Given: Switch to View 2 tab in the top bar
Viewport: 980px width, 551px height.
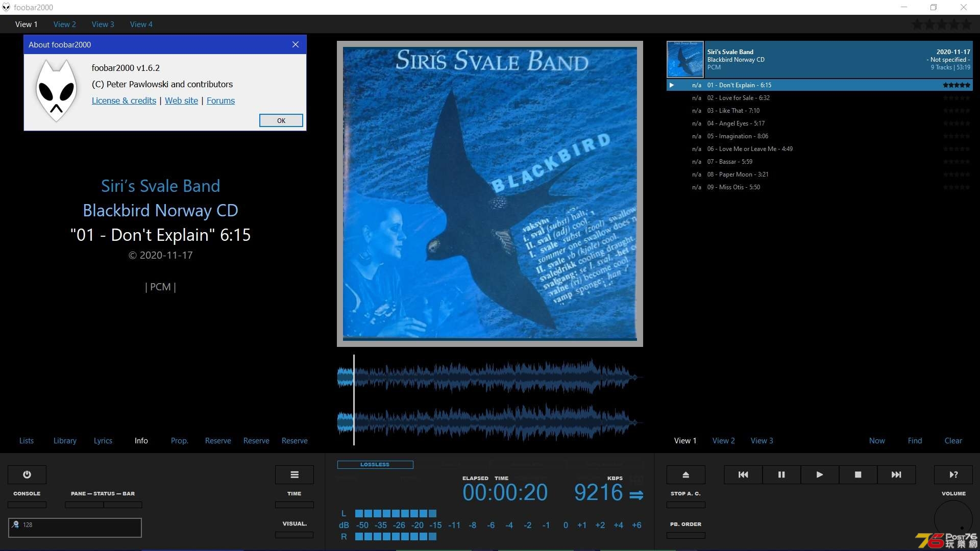Looking at the screenshot, I should click(65, 24).
